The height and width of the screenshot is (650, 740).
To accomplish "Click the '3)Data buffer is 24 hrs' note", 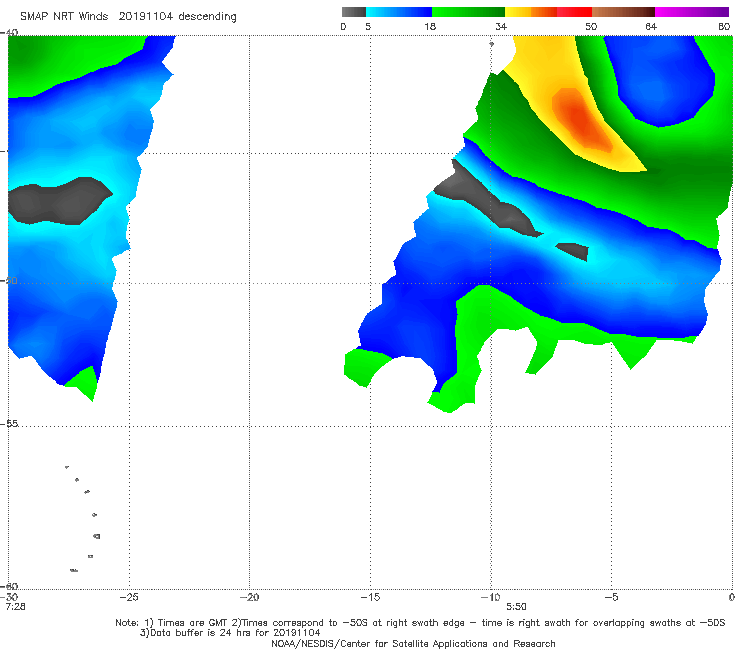I will click(230, 633).
